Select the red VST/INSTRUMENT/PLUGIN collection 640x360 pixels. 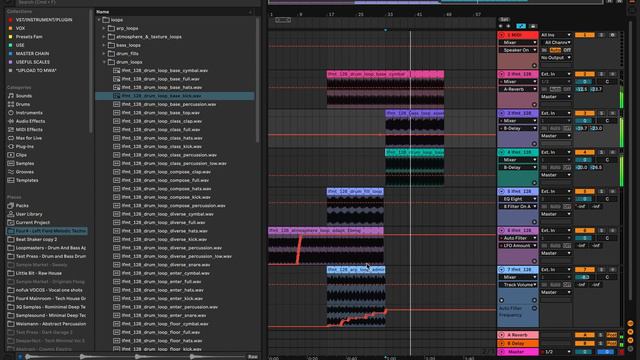coord(44,20)
